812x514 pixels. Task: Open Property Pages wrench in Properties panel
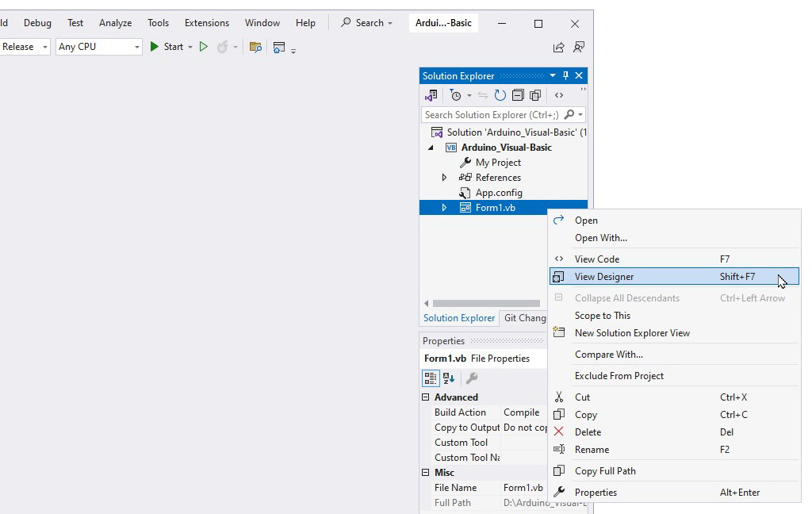472,378
